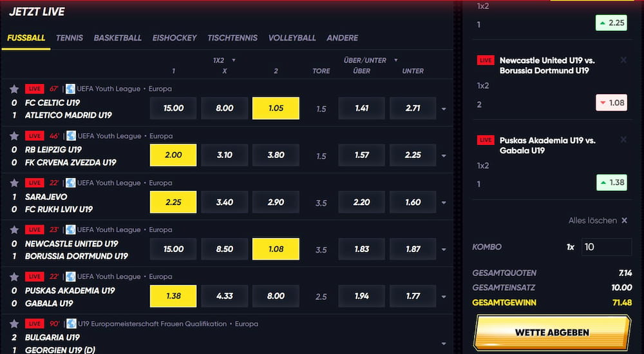The width and height of the screenshot is (644, 354).
Task: Select Unter 1.77 in Puskas Akademia match
Action: 413,296
